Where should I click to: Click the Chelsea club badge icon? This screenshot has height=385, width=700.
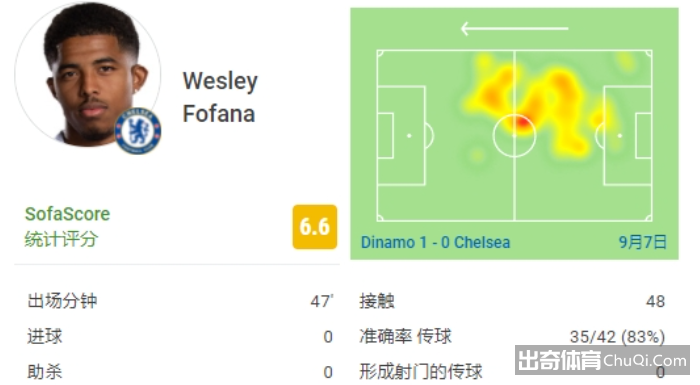(138, 131)
